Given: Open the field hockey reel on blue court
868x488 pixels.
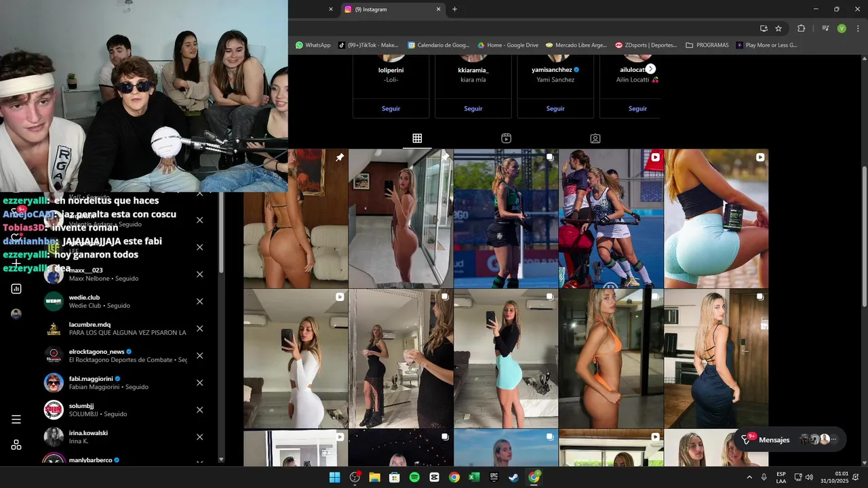Looking at the screenshot, I should [x=611, y=219].
